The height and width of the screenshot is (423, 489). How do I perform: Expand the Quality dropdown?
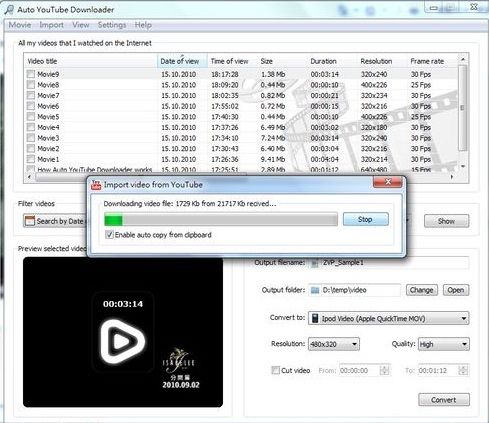(464, 344)
